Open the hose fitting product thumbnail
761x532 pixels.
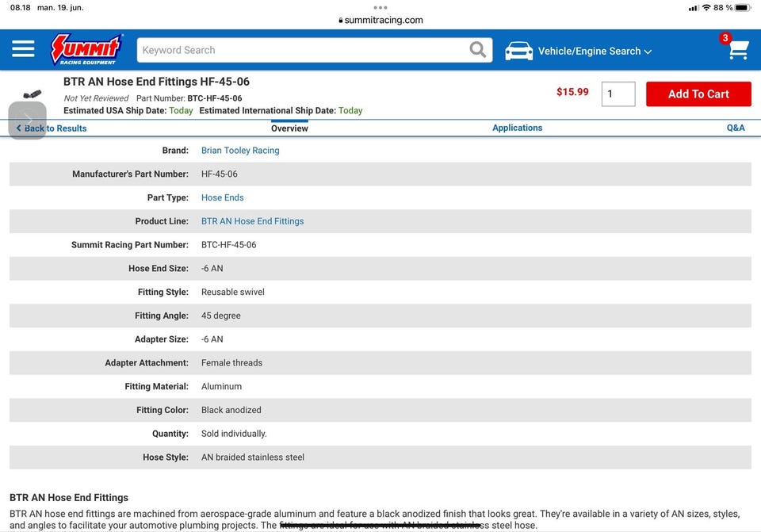click(32, 94)
